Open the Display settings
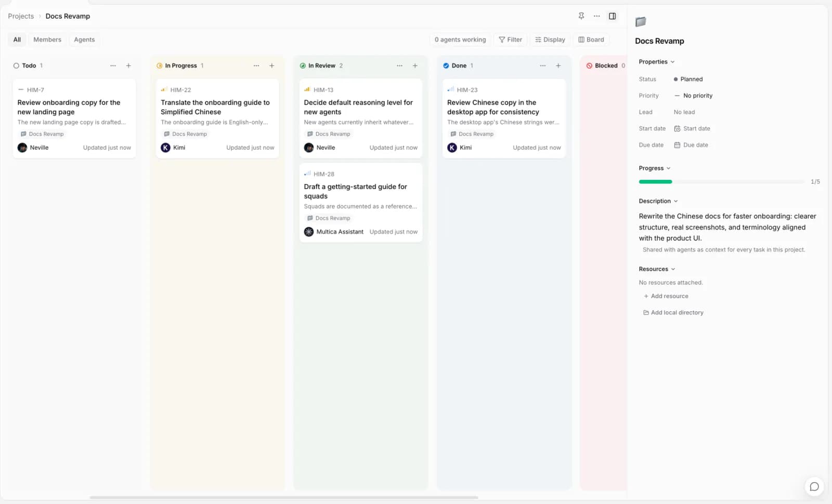Viewport: 832px width, 504px height. click(550, 39)
